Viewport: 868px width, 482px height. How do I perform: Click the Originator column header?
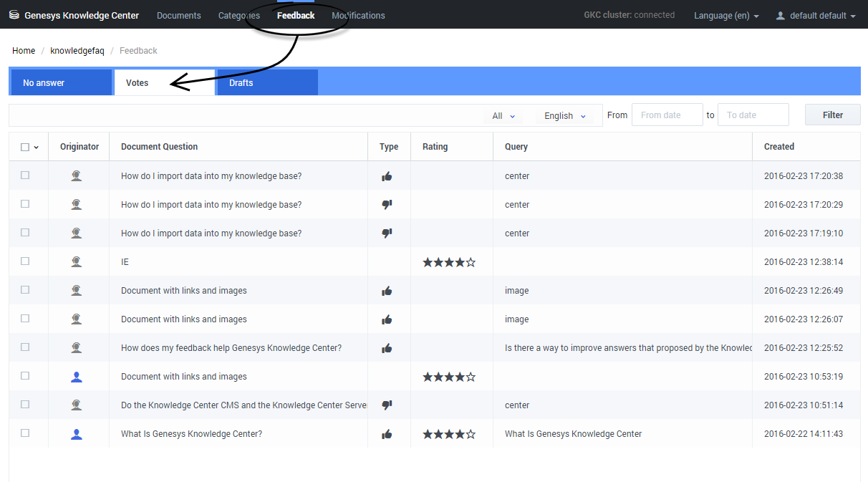pos(79,147)
